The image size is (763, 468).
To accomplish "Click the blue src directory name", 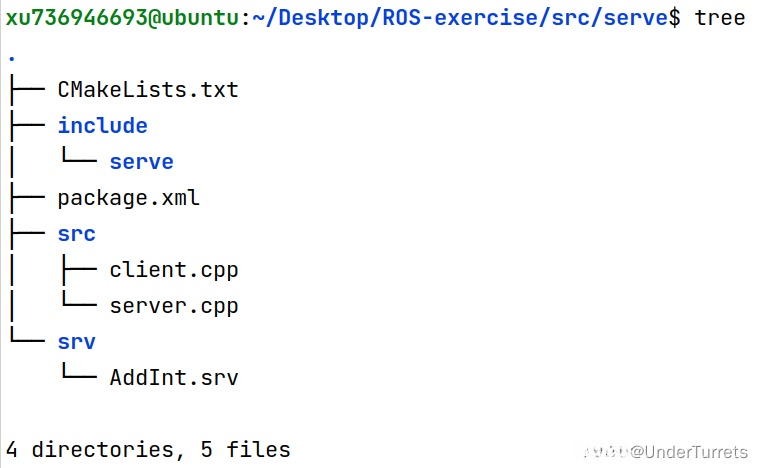I will pos(76,234).
